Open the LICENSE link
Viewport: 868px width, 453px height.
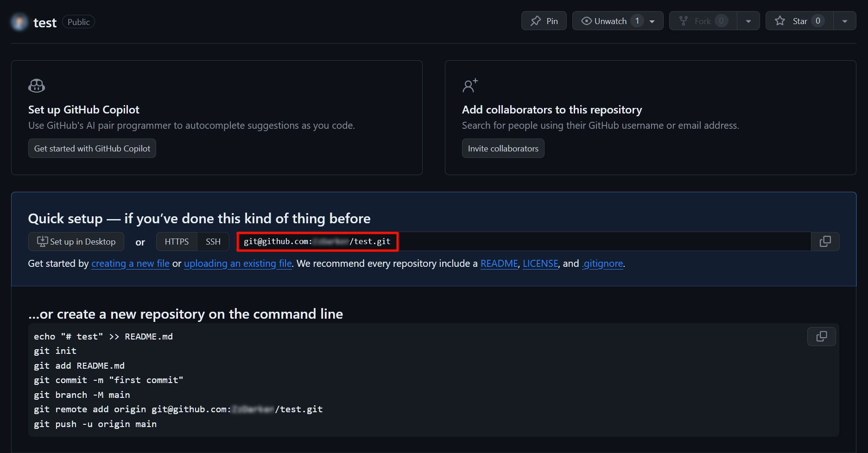(x=540, y=264)
